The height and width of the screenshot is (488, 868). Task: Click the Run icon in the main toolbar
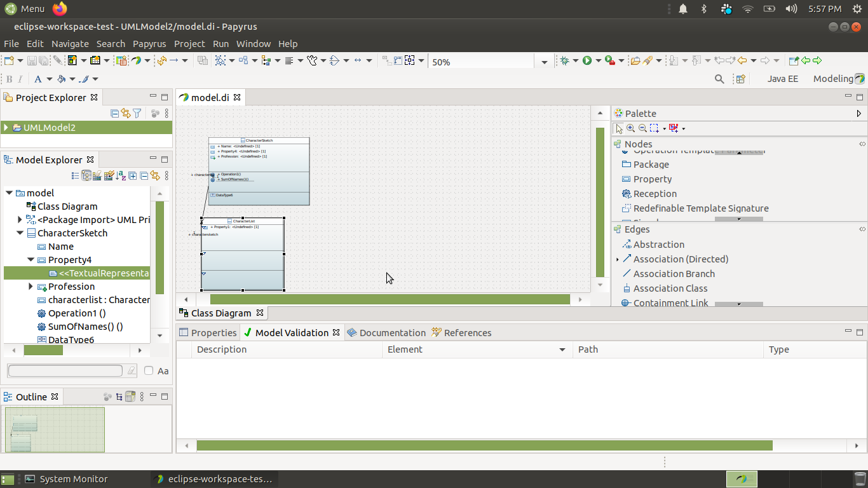[x=587, y=60]
